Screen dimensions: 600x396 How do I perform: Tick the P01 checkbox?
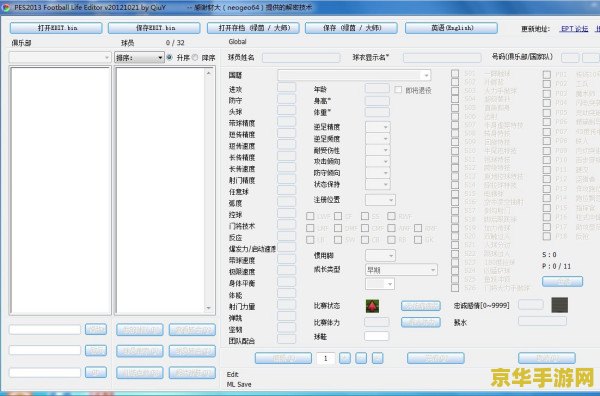[x=547, y=75]
